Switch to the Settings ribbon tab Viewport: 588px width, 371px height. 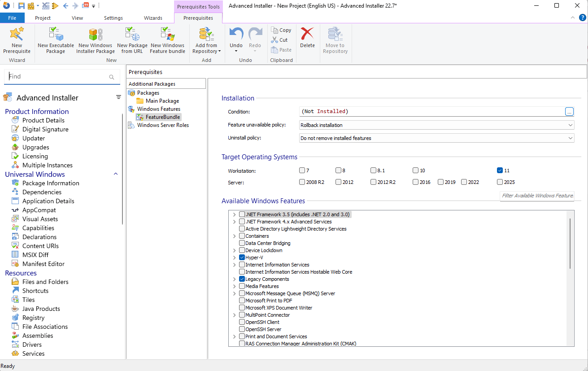point(113,18)
